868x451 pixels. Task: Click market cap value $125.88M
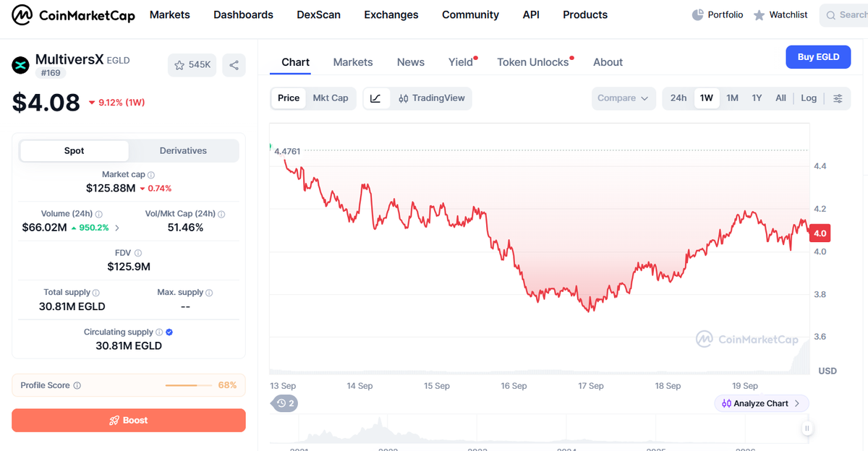point(111,188)
